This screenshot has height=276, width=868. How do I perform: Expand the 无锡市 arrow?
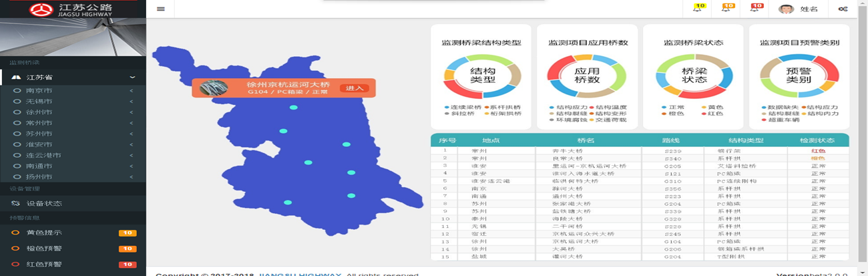pos(131,102)
